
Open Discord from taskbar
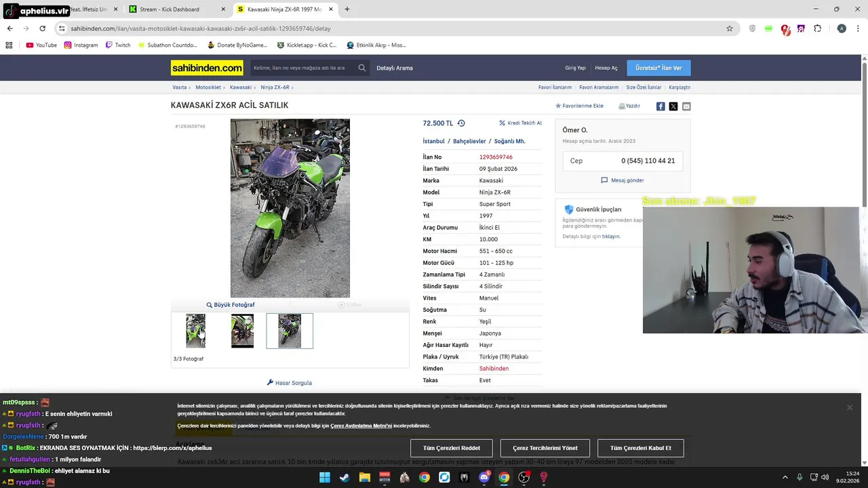[484, 477]
